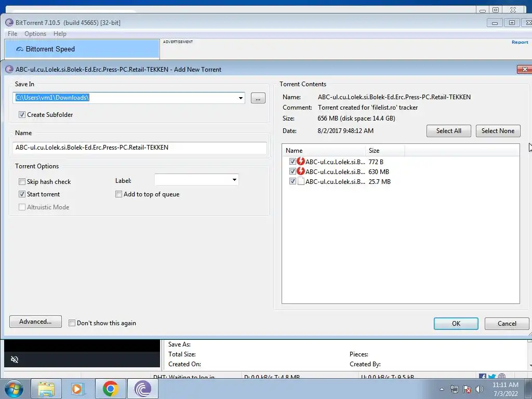This screenshot has width=532, height=399.
Task: Uncheck the Start torrent option
Action: point(22,194)
